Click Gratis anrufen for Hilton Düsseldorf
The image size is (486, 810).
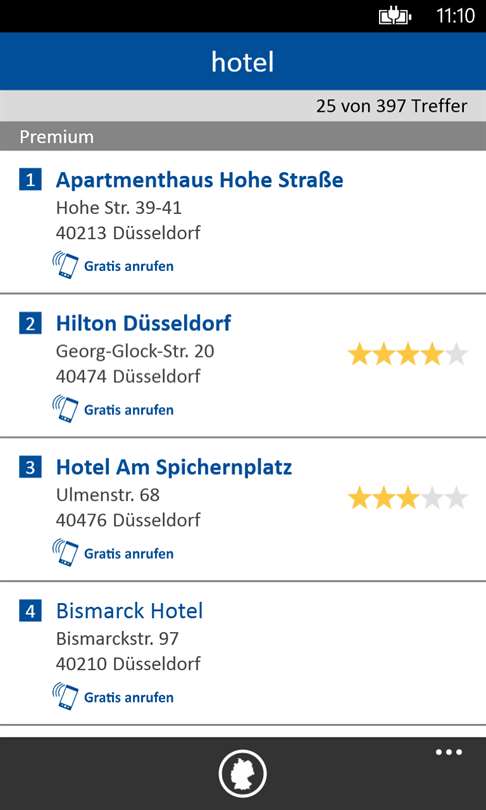click(129, 410)
